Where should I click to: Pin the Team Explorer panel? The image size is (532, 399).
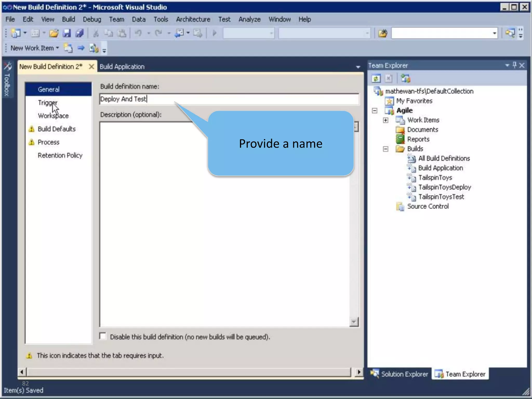(x=514, y=65)
